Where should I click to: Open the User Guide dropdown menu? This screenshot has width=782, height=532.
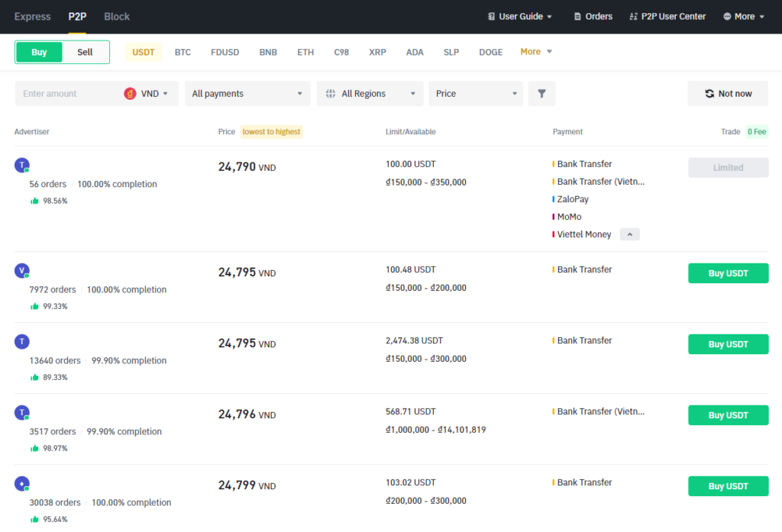coord(519,17)
